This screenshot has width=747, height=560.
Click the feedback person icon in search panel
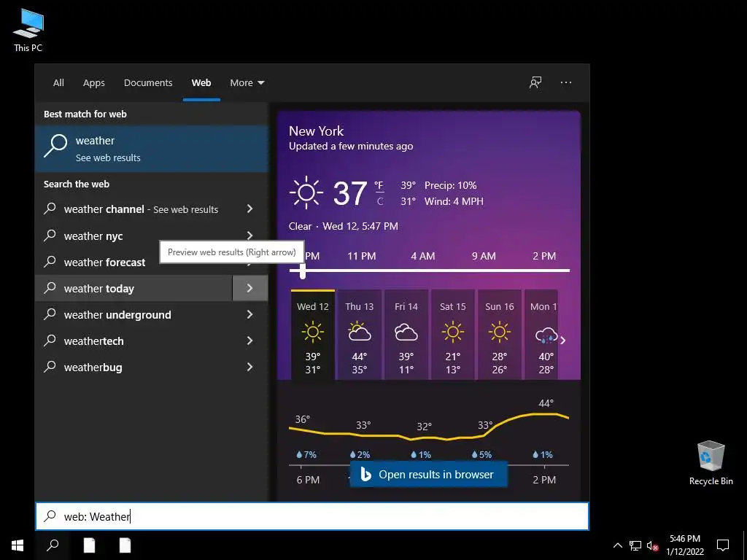point(535,82)
